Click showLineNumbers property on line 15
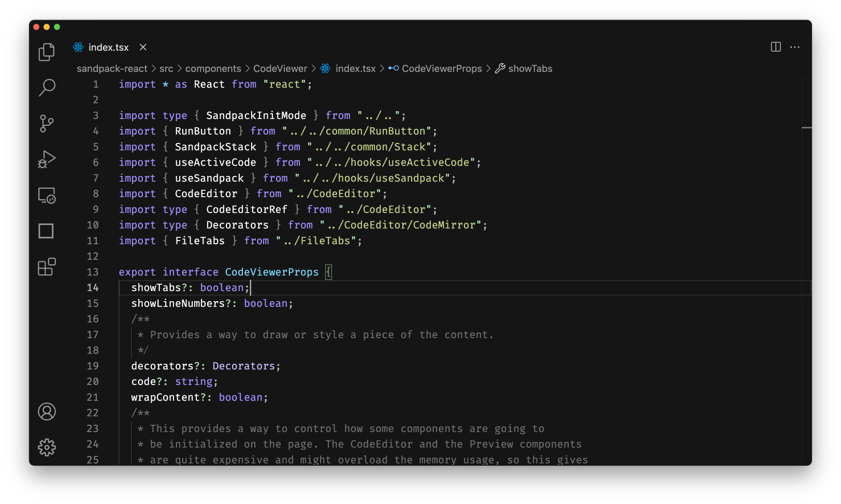Viewport: 841px width, 504px height. click(178, 303)
